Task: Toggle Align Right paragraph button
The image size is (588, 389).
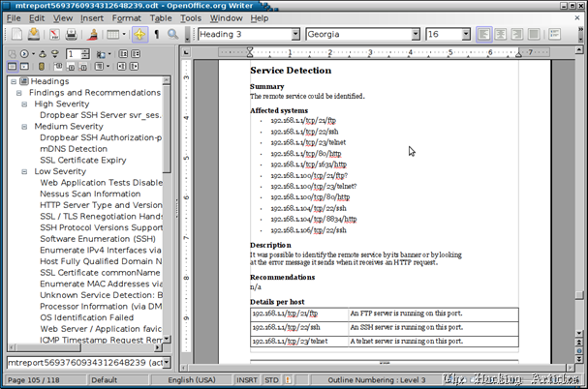Action: point(516,34)
